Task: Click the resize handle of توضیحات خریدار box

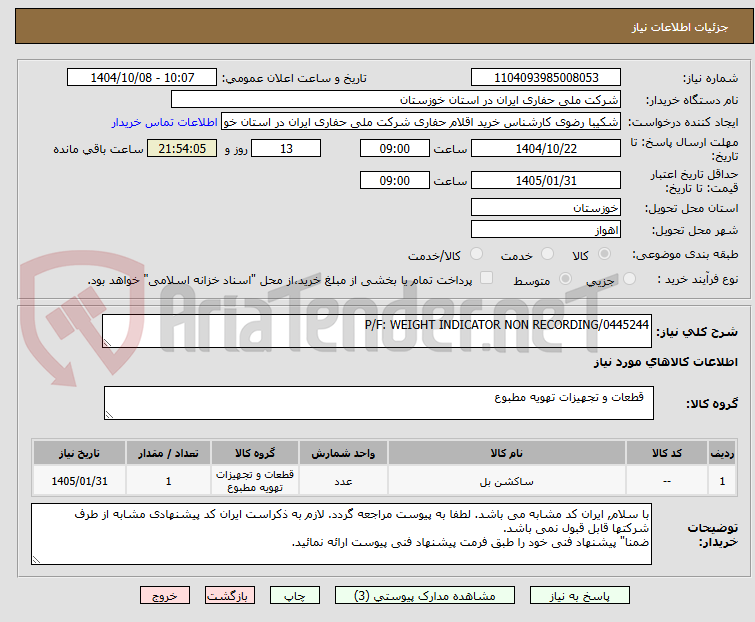Action: coord(37,559)
